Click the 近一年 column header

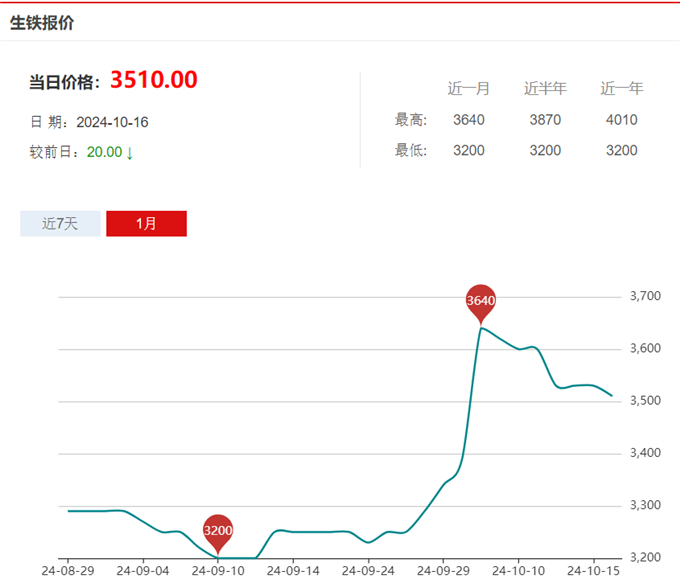tap(621, 88)
